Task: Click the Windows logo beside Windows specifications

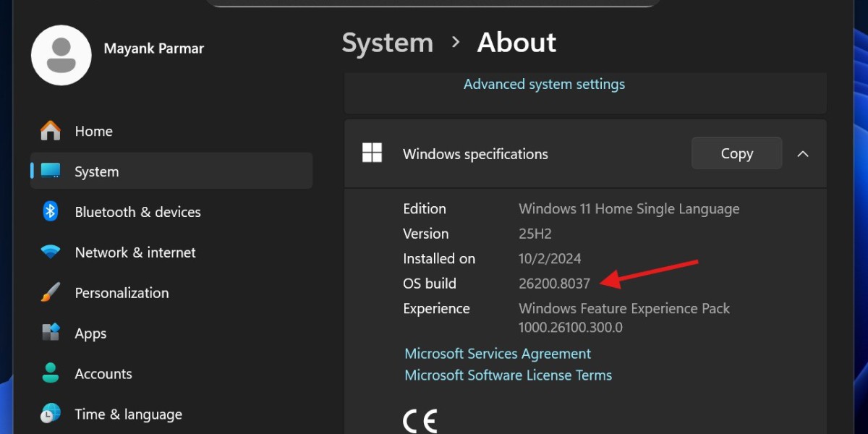Action: [x=372, y=153]
